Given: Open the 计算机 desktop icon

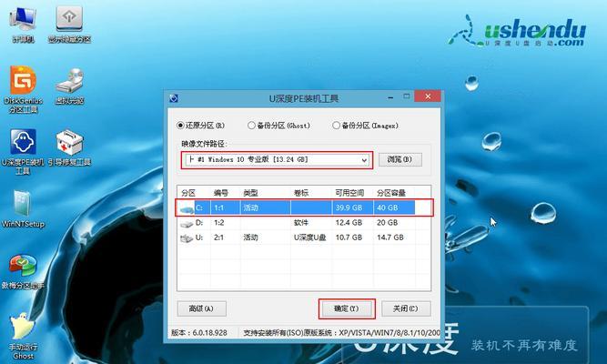Looking at the screenshot, I should [23, 24].
